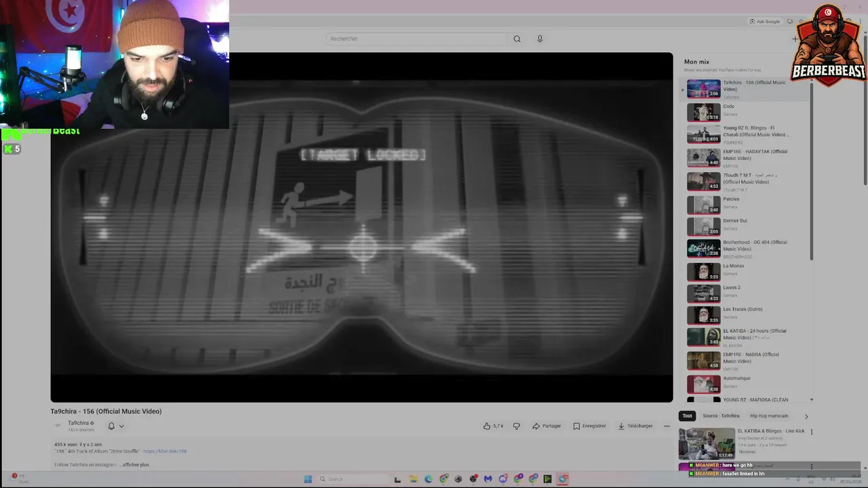Click the taskbar Search box
The image size is (868, 488).
(353, 479)
